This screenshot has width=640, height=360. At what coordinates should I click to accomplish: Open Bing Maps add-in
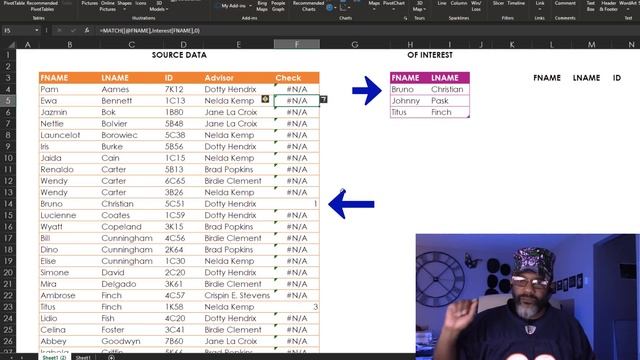pyautogui.click(x=262, y=5)
